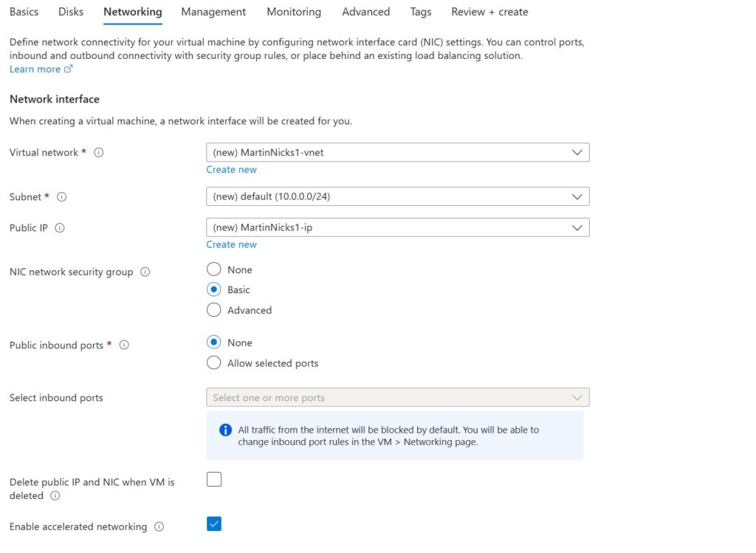
Task: Select None for NIC network security group
Action: pos(214,270)
